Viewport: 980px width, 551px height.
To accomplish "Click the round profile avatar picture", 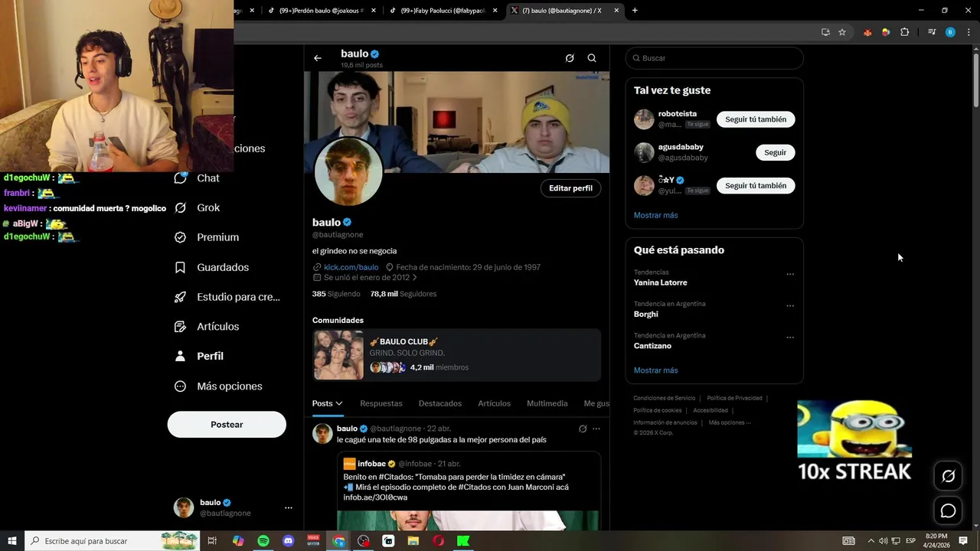I will tap(348, 172).
